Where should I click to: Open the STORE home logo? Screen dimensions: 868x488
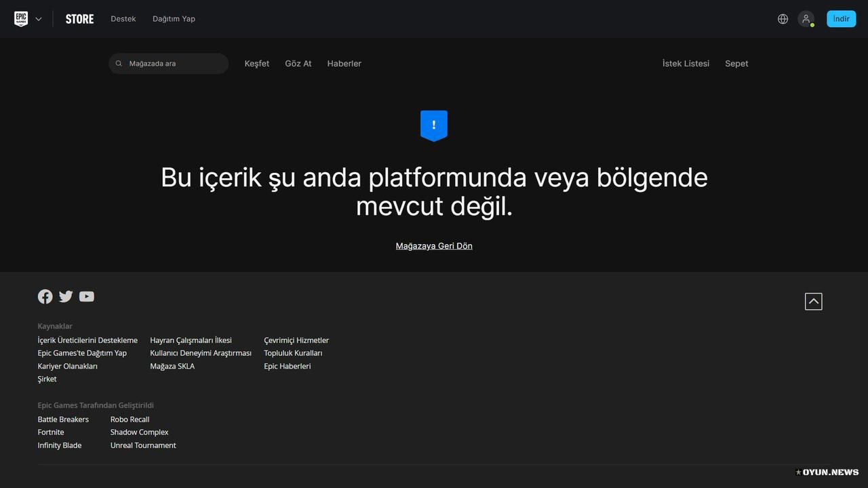tap(79, 19)
